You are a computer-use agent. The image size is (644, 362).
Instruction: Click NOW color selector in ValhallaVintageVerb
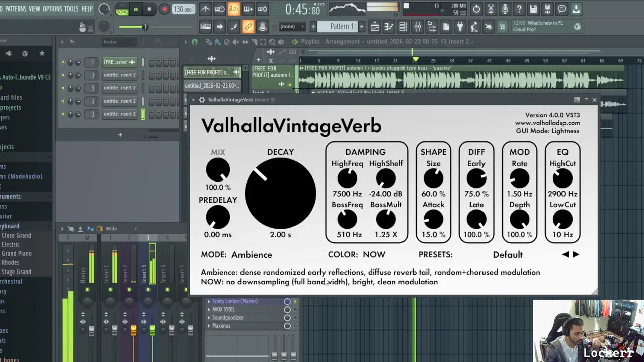[374, 255]
